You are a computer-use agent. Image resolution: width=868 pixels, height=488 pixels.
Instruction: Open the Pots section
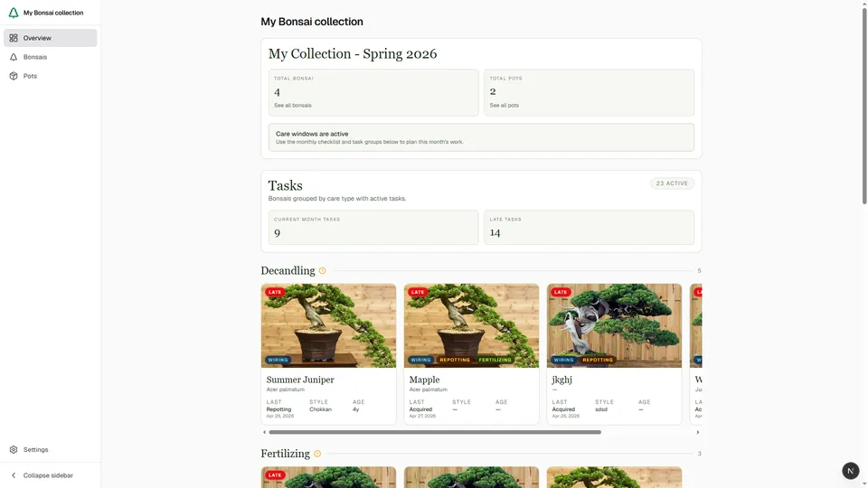coord(51,76)
